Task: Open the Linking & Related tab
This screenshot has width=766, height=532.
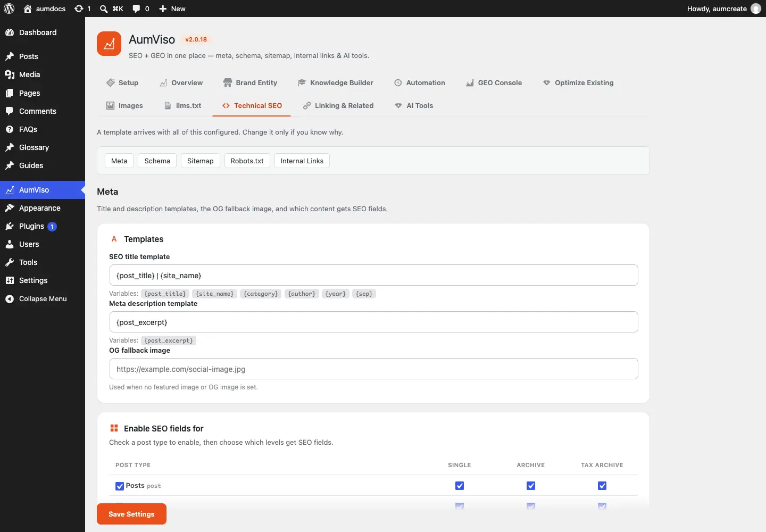Action: tap(338, 105)
